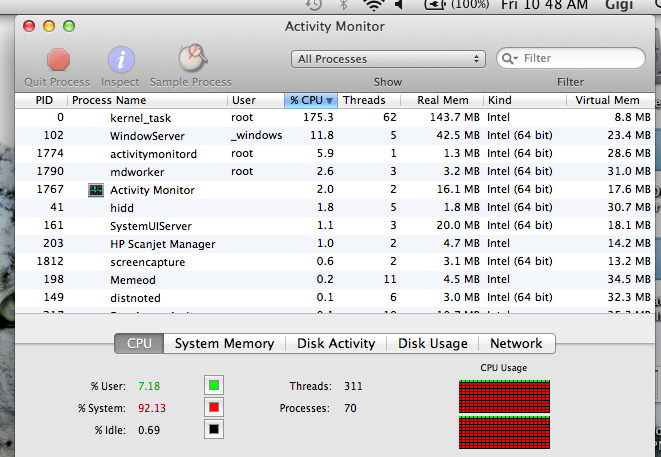The width and height of the screenshot is (661, 457).
Task: Open the Network tab
Action: point(516,344)
